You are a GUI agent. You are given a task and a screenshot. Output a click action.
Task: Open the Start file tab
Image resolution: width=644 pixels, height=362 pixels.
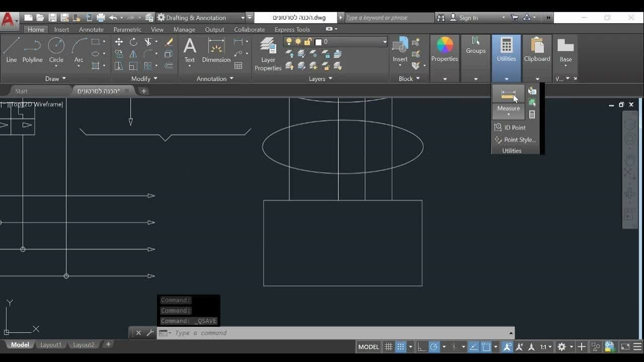coord(21,91)
